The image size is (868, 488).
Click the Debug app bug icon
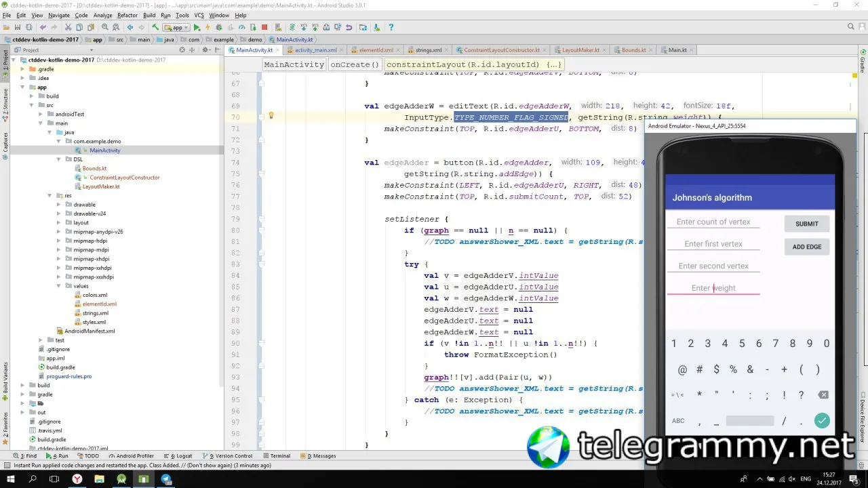pyautogui.click(x=219, y=28)
